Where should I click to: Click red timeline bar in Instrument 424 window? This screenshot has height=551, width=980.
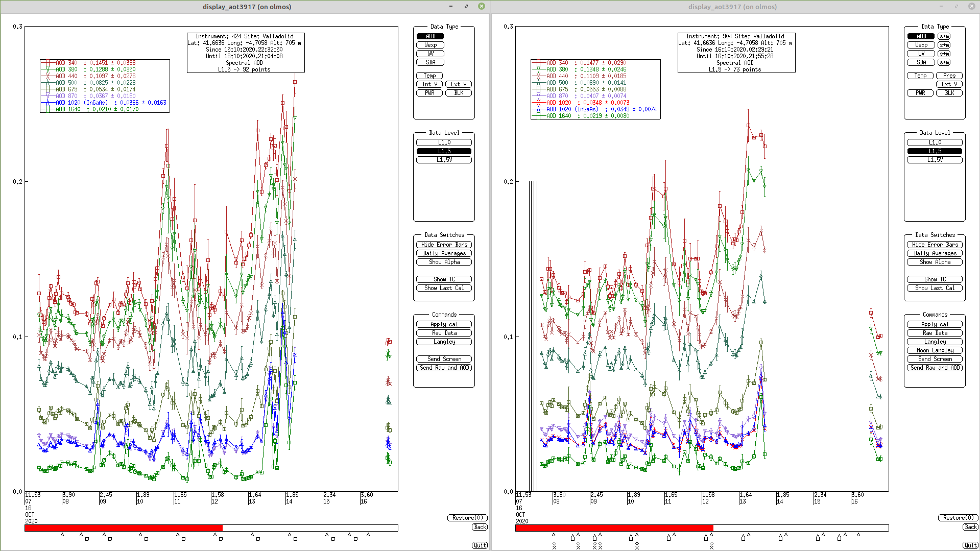[124, 528]
